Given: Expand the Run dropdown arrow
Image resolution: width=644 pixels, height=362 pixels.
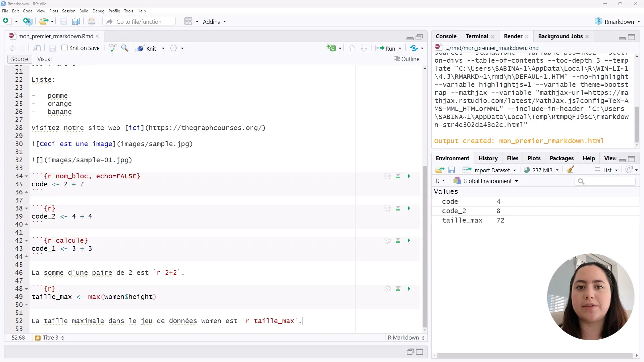Looking at the screenshot, I should click(x=400, y=49).
